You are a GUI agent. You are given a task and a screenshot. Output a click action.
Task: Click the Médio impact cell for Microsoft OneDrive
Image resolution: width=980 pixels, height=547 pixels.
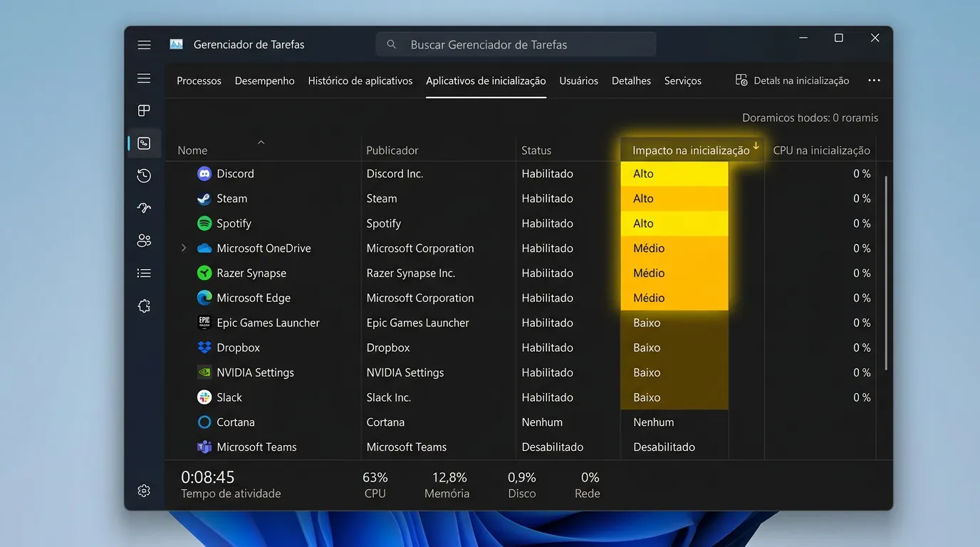(674, 249)
